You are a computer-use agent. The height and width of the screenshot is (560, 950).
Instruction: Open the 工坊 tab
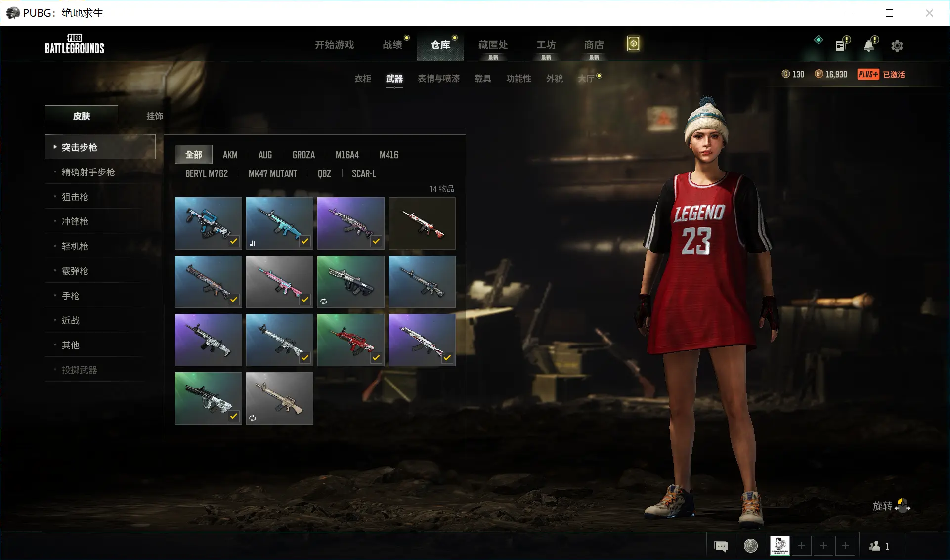(546, 45)
